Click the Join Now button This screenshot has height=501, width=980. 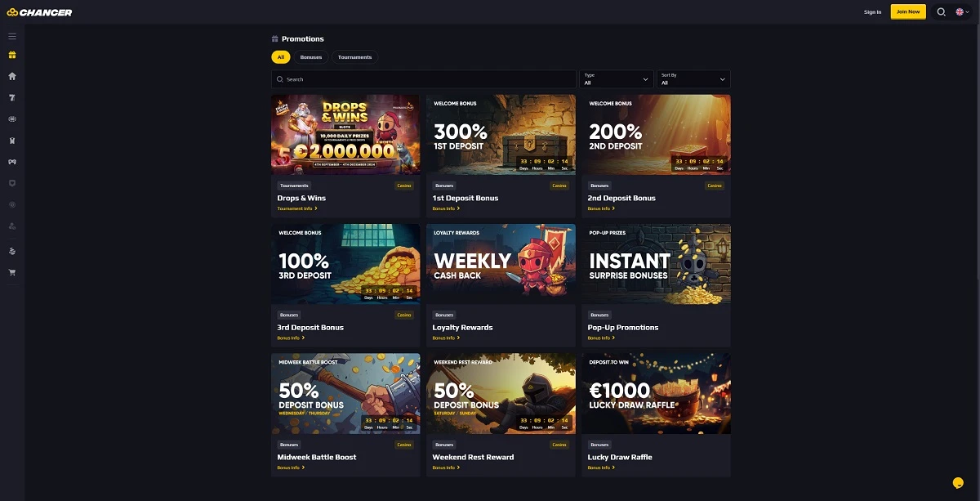point(908,11)
